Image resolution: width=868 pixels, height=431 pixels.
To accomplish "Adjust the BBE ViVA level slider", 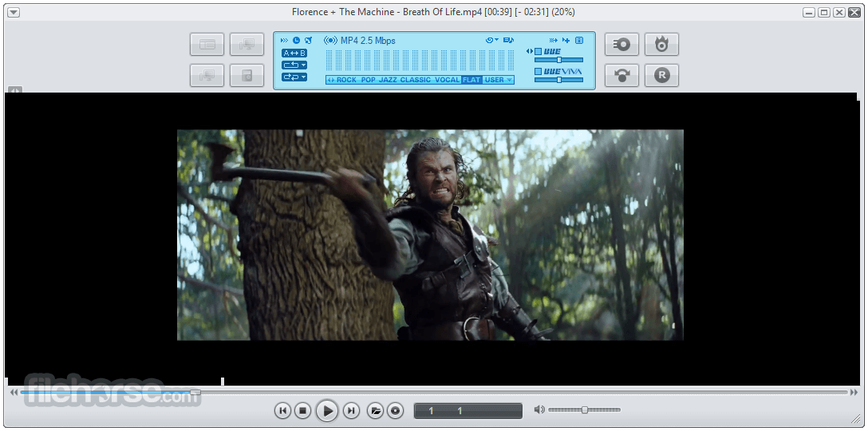I will point(559,80).
